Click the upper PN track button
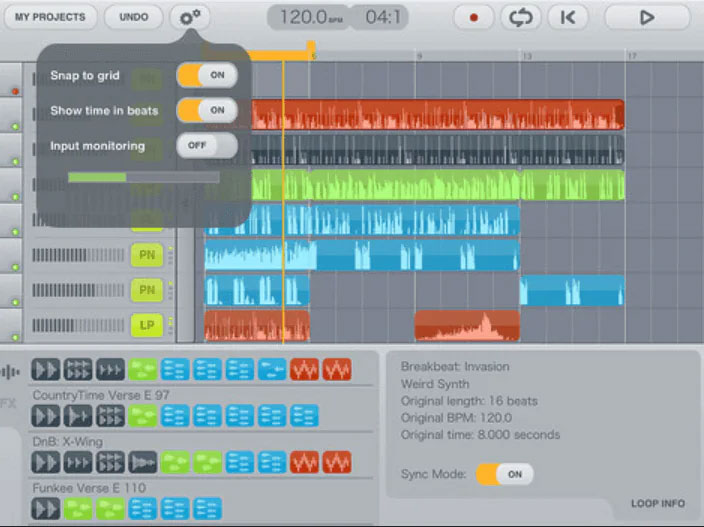 [147, 255]
